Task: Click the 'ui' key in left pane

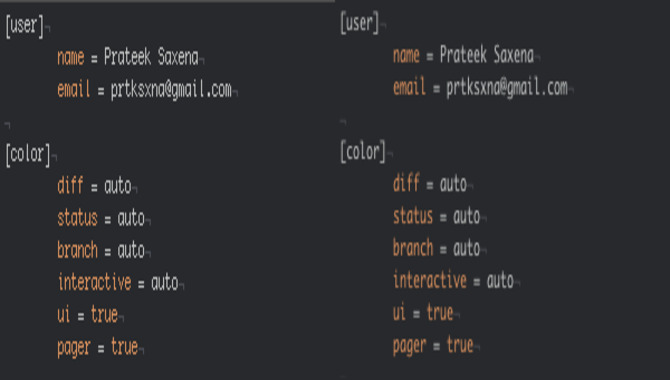Action: tap(64, 315)
